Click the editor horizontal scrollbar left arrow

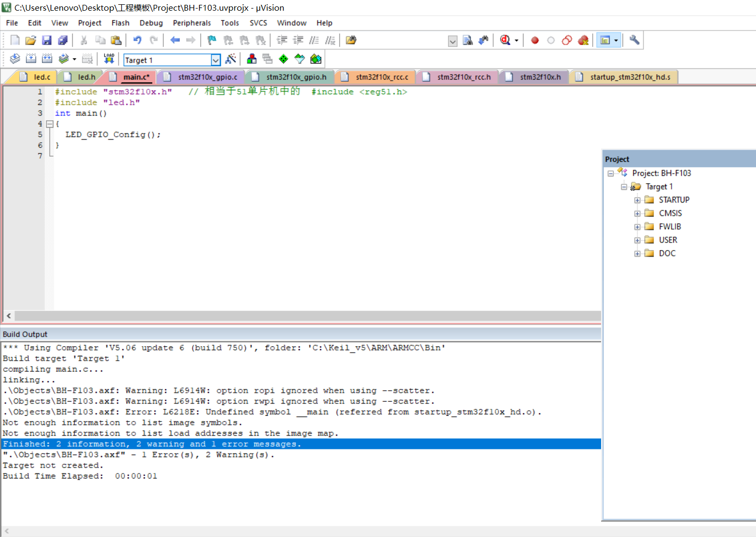pos(9,316)
